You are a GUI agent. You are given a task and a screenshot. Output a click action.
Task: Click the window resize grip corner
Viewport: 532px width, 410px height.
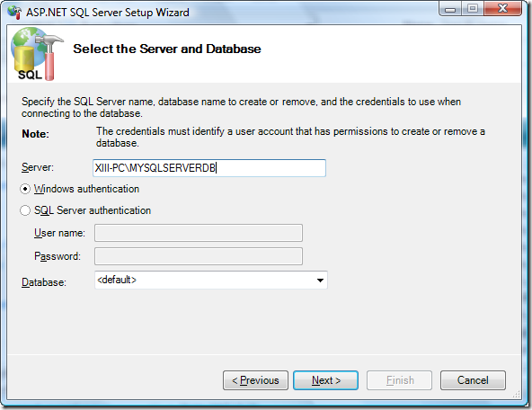point(517,395)
